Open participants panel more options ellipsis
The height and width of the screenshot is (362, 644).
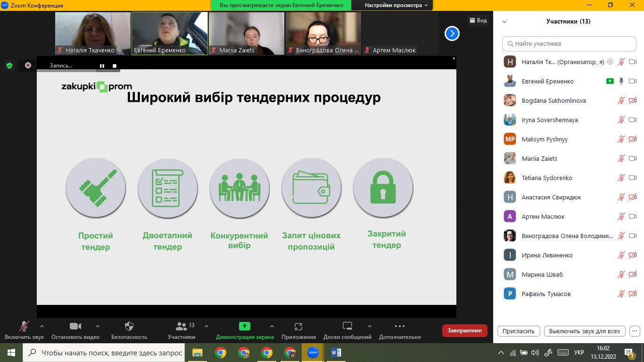click(x=635, y=331)
